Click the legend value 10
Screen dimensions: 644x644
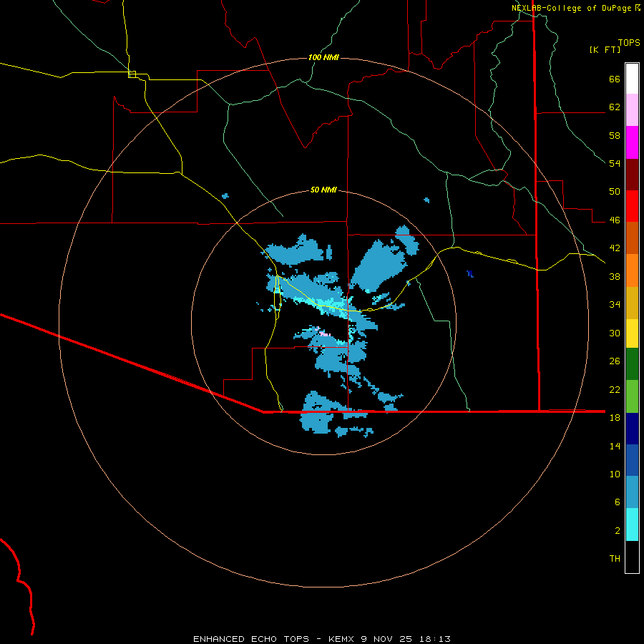615,474
